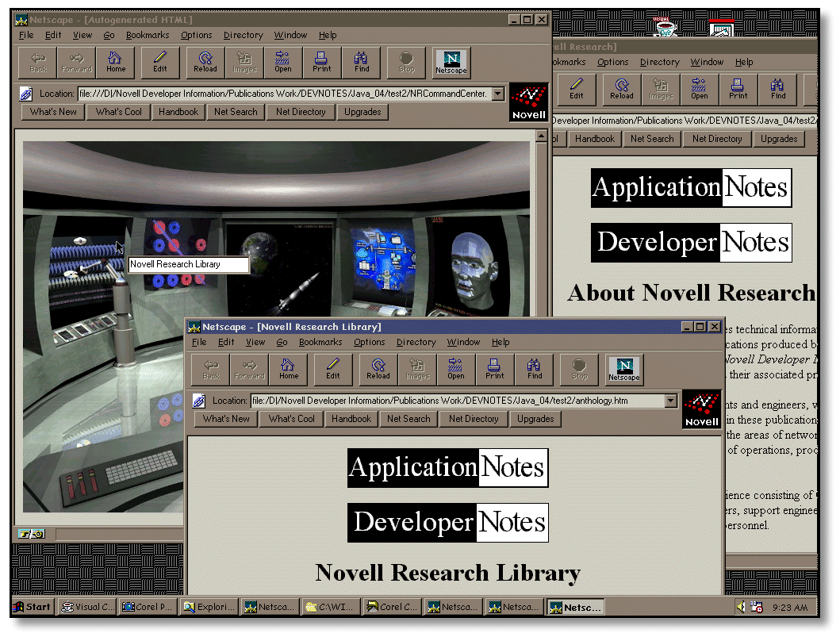Switch to the C:\WI... taskbar button
Image resolution: width=840 pixels, height=637 pixels.
pos(331,607)
